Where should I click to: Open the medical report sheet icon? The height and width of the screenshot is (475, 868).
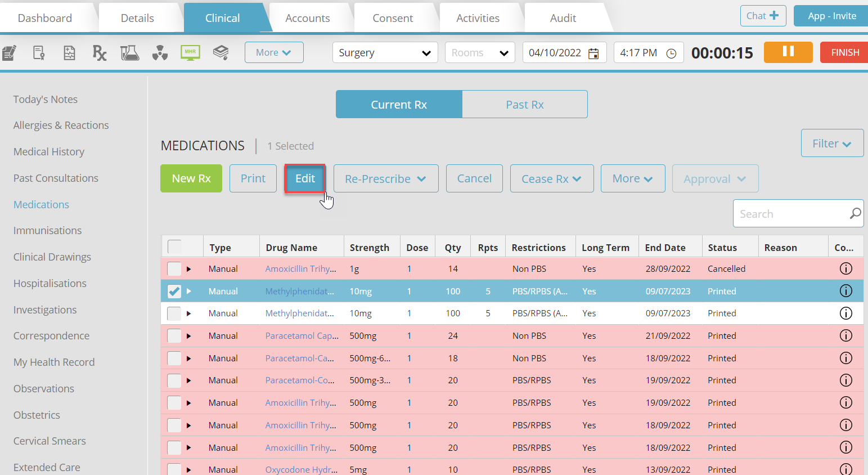[x=69, y=53]
